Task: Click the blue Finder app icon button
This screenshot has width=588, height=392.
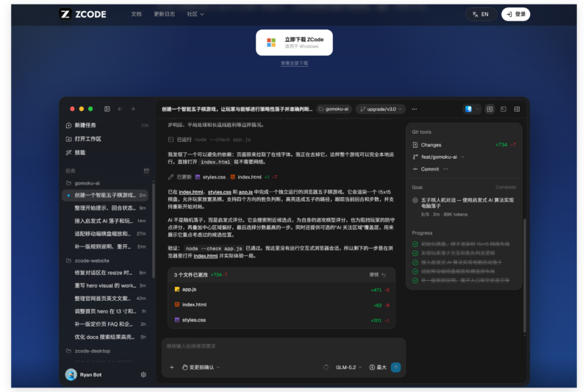Action: 468,109
